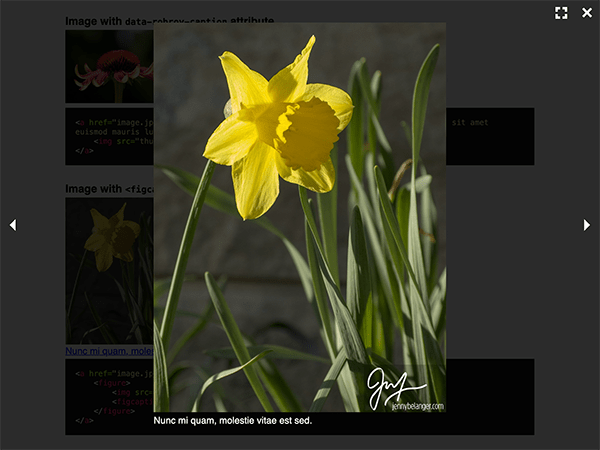Click the enlarged daffodil photo
Image resolution: width=600 pixels, height=450 pixels.
point(300,217)
